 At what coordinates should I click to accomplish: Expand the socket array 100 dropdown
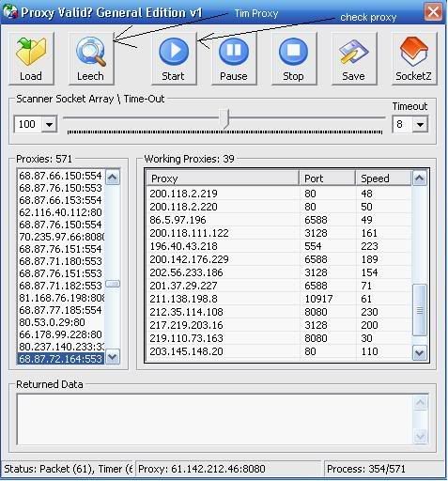coord(49,124)
